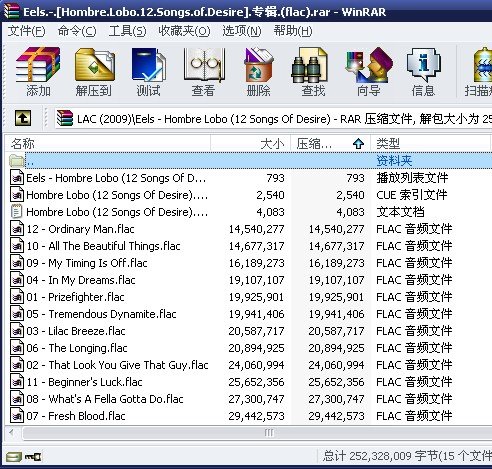Click the horizontal scrollbar left arrow
The height and width of the screenshot is (469, 492).
(x=12, y=433)
